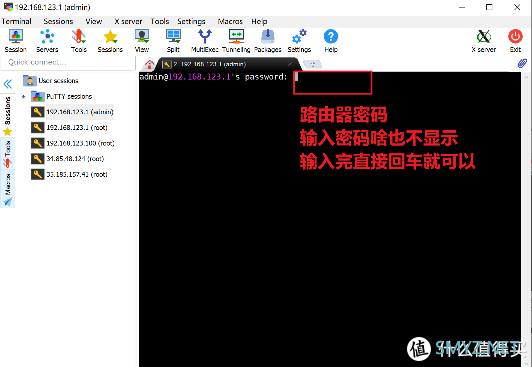Select the Sessions star sidebar tab
This screenshot has height=367, width=532.
(7, 116)
